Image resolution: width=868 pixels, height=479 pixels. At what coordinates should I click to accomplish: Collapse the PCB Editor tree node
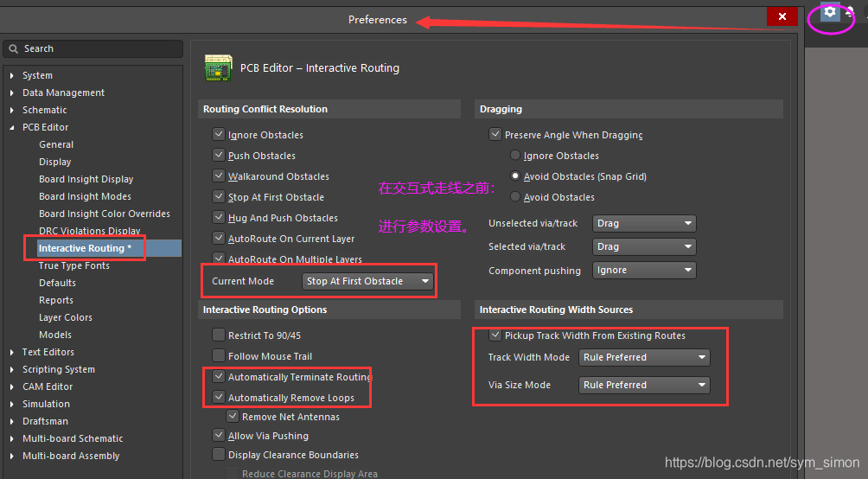click(12, 128)
